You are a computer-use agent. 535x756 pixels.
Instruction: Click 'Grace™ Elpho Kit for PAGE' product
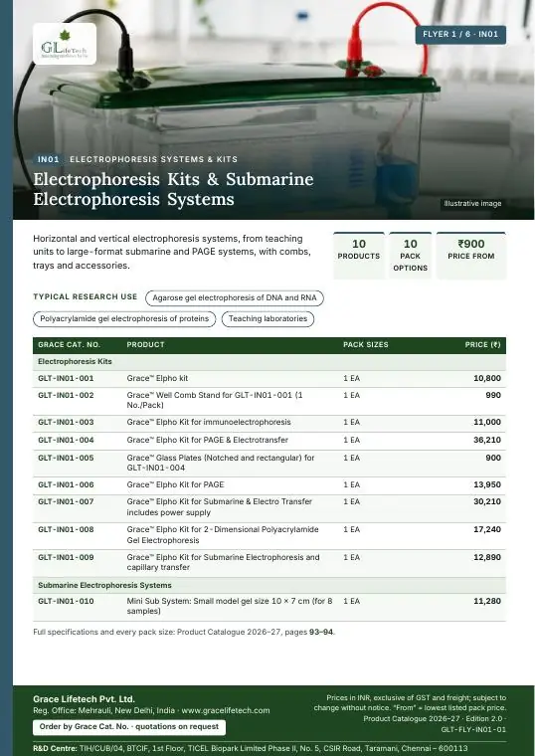tap(175, 485)
